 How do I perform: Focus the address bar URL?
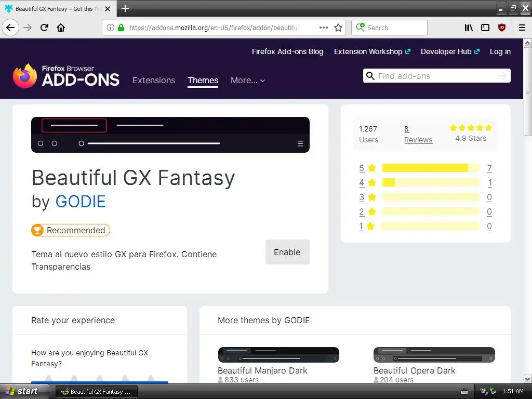[214, 28]
